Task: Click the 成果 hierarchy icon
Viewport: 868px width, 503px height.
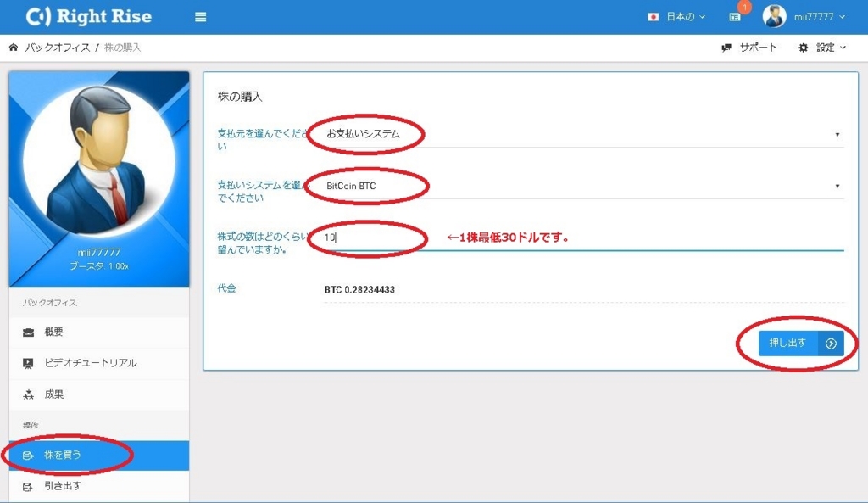Action: coord(28,394)
